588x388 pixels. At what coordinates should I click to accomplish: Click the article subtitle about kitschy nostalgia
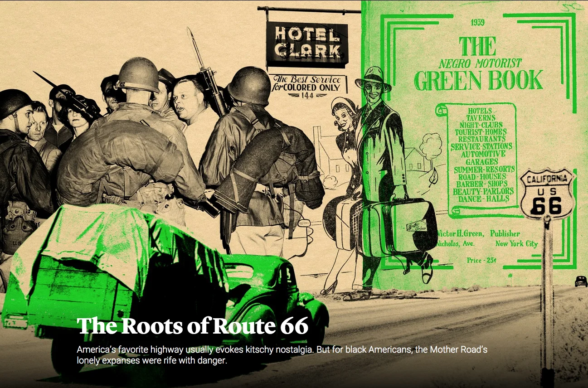[282, 355]
